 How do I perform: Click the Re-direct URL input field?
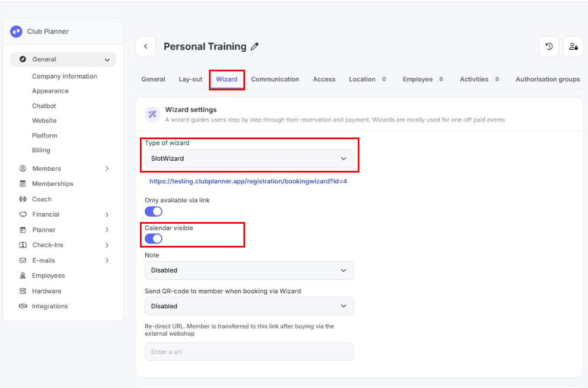pyautogui.click(x=249, y=352)
